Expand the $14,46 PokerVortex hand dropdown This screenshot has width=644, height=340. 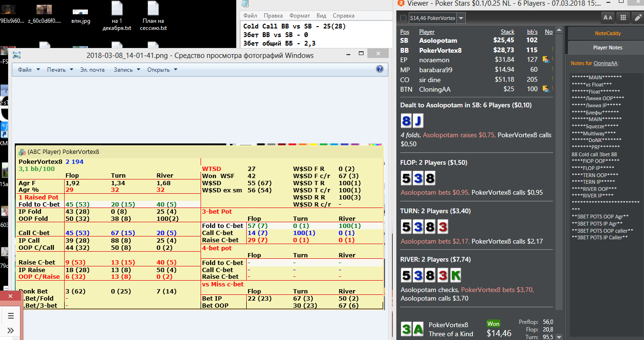461,18
